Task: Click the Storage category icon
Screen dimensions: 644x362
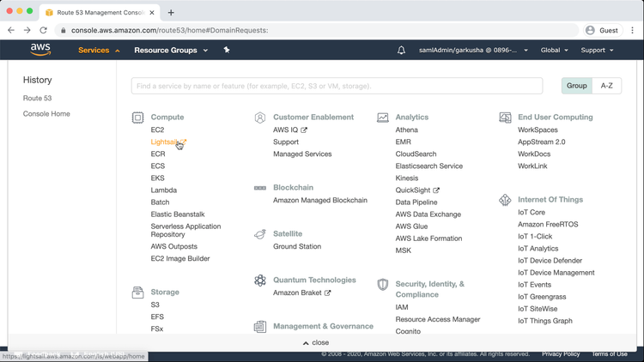Action: [137, 293]
